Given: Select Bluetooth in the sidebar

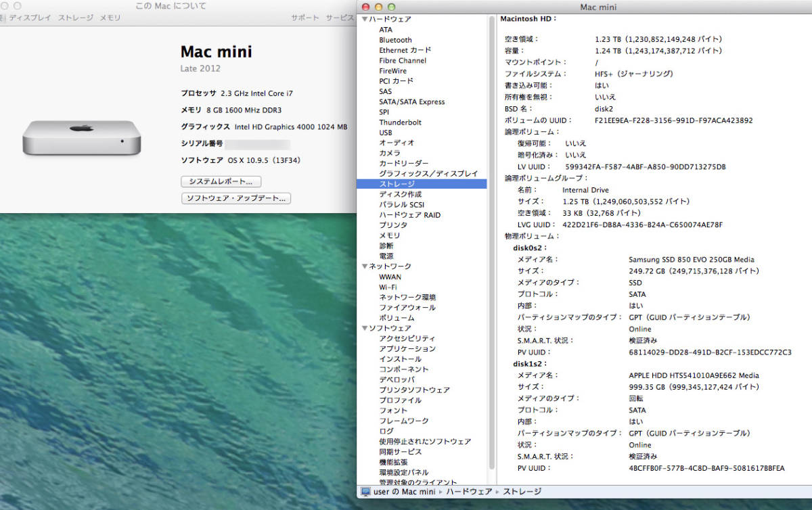Looking at the screenshot, I should [x=395, y=40].
